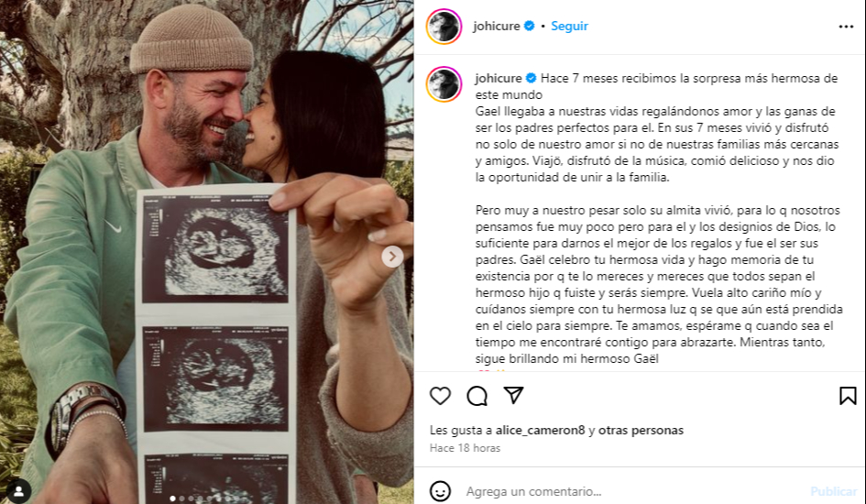View list of otras personas likes

tap(641, 430)
